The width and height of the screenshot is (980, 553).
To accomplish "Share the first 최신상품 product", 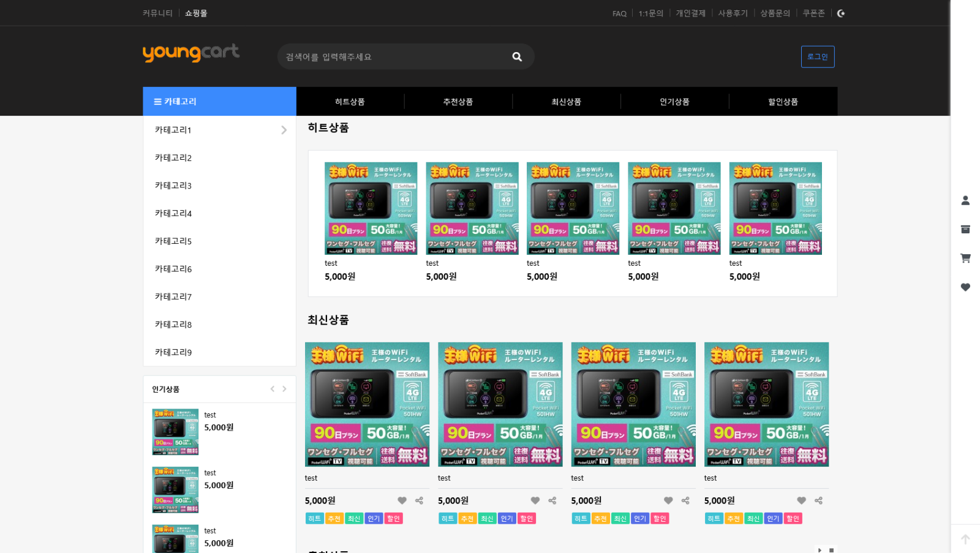I will [x=420, y=500].
